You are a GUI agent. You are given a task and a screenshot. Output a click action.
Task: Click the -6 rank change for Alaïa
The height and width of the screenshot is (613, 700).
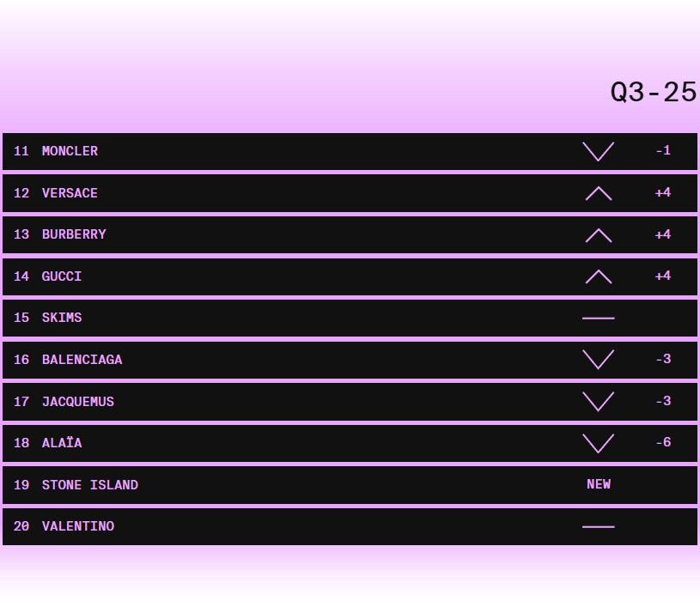click(x=662, y=443)
